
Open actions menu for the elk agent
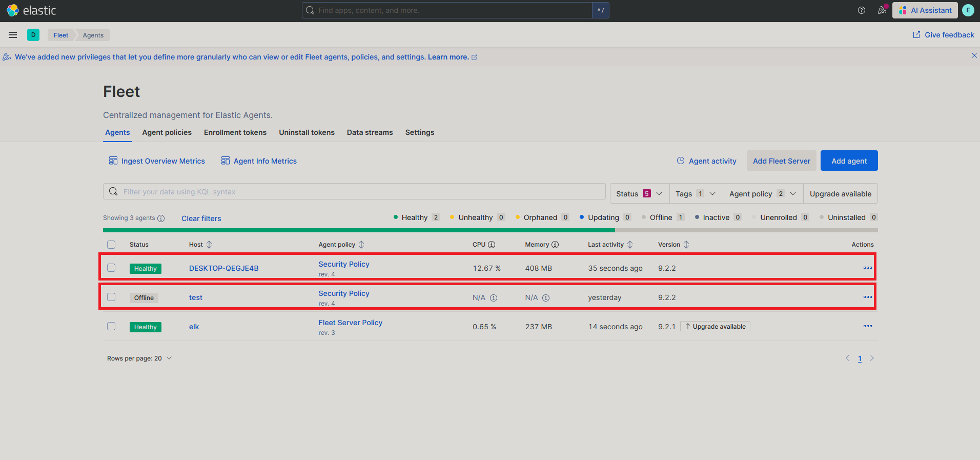[x=867, y=326]
